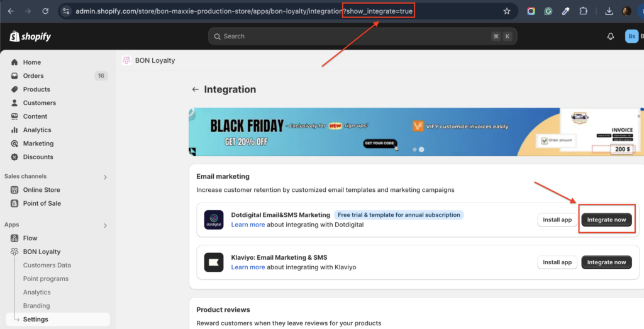Click the Klaviyo app logo
This screenshot has width=644, height=329.
click(x=214, y=262)
